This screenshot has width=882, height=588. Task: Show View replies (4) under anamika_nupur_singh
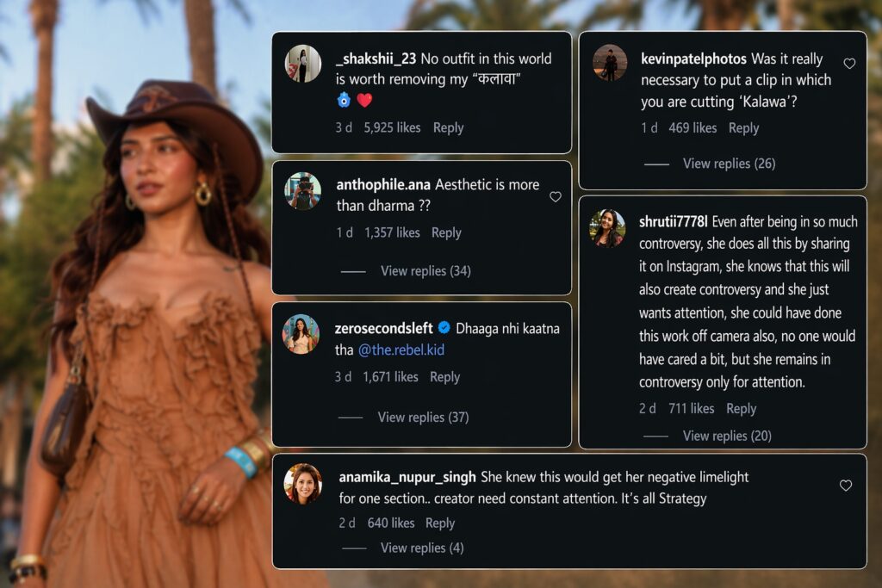click(422, 548)
